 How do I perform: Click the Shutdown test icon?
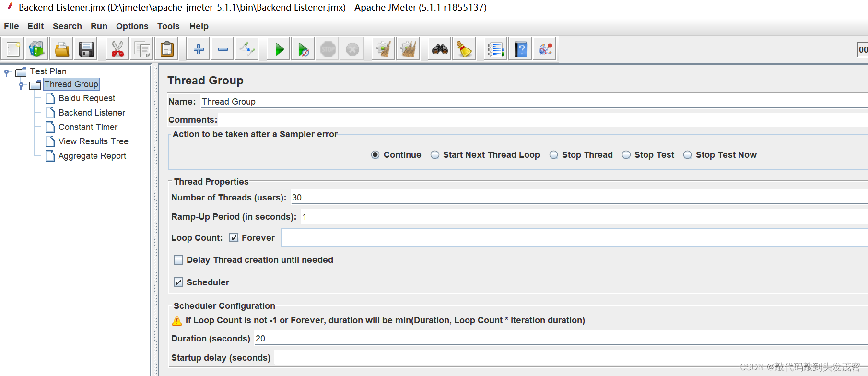coord(352,49)
